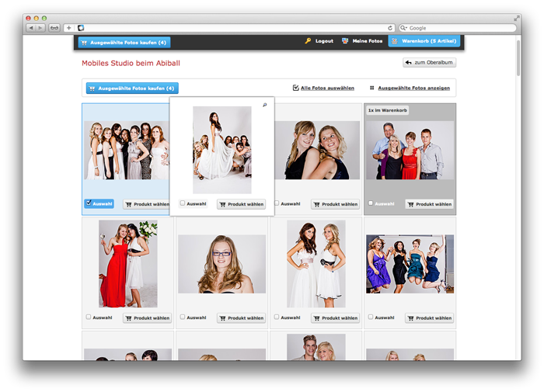Open the red dress and bouquet thumbnail
The width and height of the screenshot is (544, 392).
click(128, 264)
